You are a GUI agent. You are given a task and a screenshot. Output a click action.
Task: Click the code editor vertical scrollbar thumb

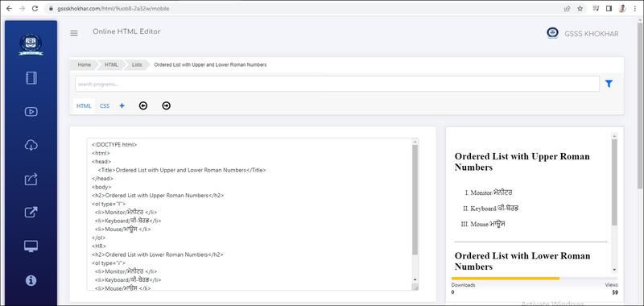415,200
